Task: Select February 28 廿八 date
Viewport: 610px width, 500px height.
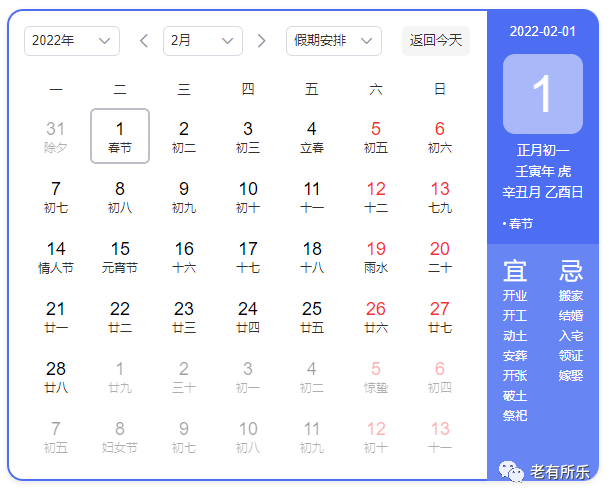Action: (x=56, y=377)
